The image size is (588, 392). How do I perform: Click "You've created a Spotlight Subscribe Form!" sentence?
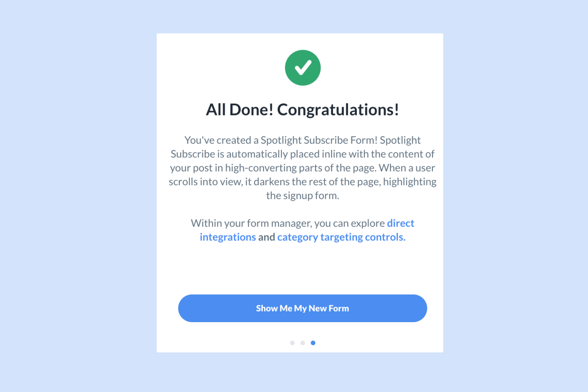(281, 140)
